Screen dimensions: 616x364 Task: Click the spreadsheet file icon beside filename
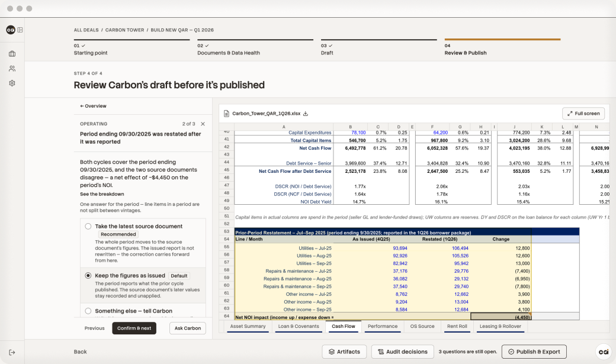pyautogui.click(x=226, y=114)
